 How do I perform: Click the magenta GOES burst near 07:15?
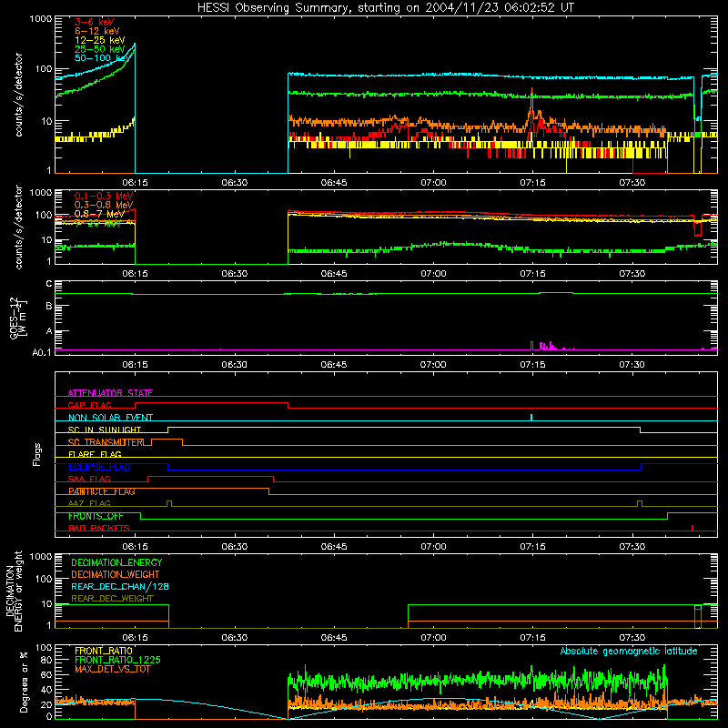click(532, 346)
